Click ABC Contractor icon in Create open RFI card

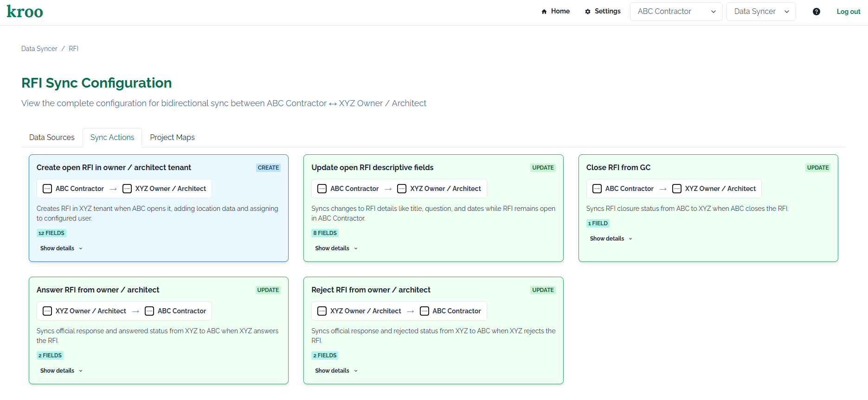point(47,189)
